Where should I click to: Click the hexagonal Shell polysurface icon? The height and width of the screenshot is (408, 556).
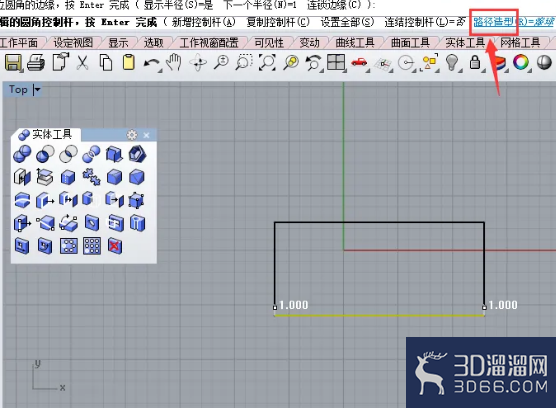137,154
